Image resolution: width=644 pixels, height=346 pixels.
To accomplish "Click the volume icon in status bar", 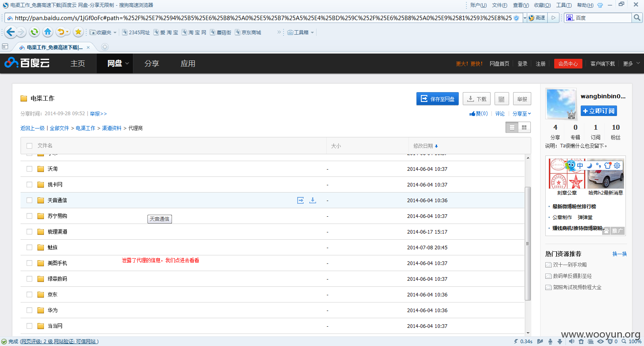I will [x=572, y=341].
